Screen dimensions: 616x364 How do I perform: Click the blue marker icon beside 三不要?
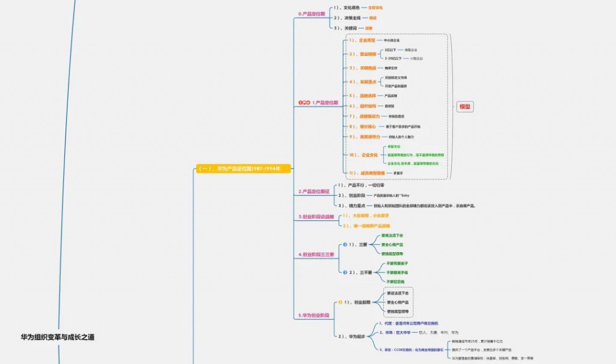[345, 273]
